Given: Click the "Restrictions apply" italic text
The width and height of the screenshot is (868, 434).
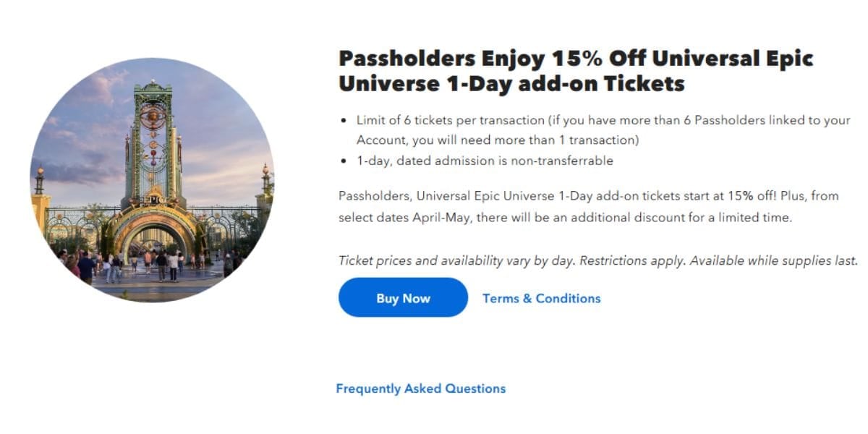Looking at the screenshot, I should 633,260.
